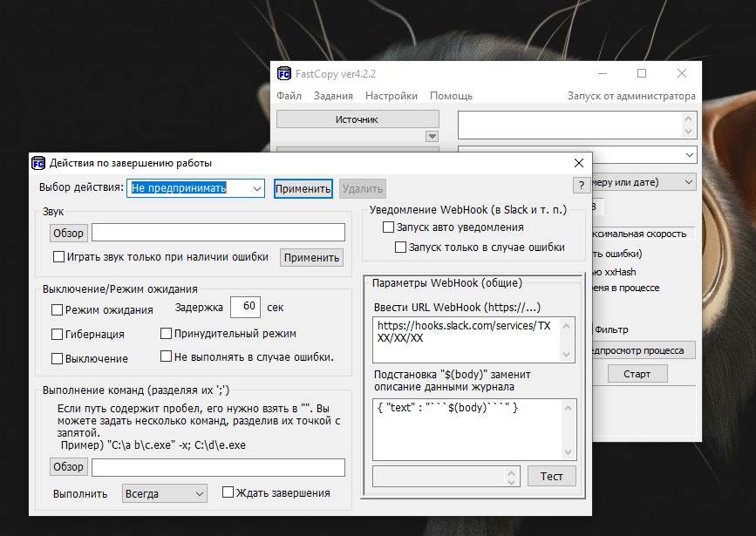Enable playing sound only on error
756x536 pixels.
click(x=58, y=257)
